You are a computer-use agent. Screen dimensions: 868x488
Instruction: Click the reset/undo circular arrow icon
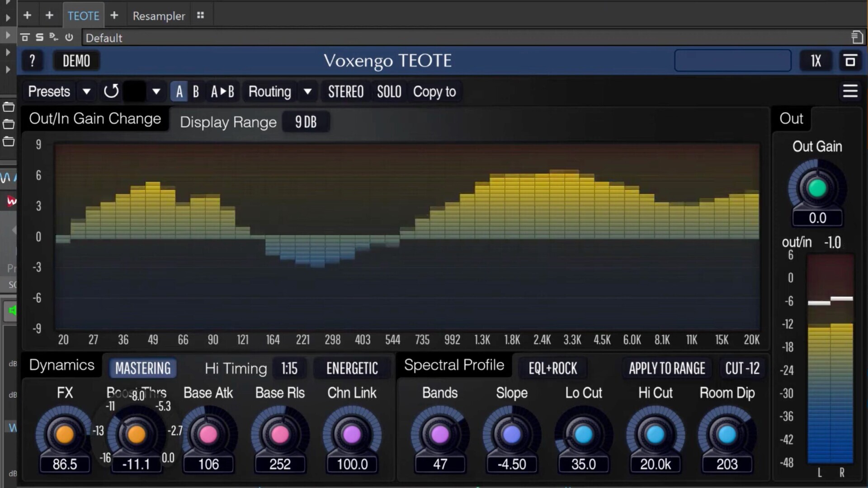point(111,92)
